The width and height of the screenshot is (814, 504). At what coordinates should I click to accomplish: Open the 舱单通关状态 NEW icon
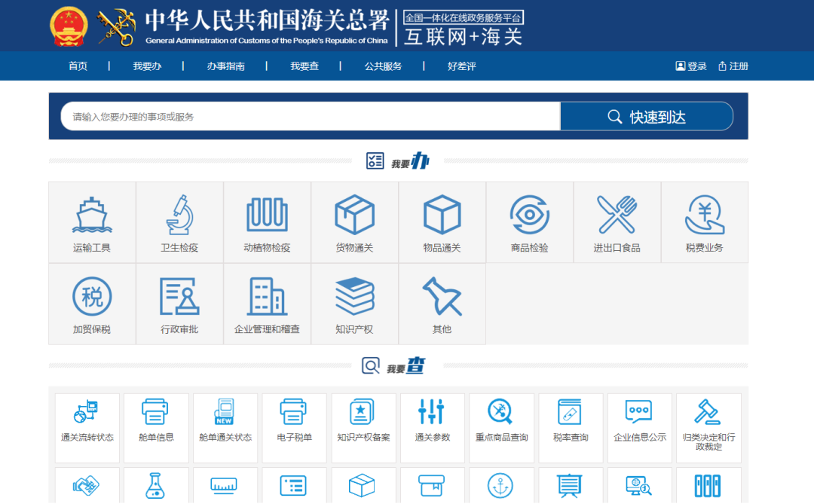(x=225, y=411)
